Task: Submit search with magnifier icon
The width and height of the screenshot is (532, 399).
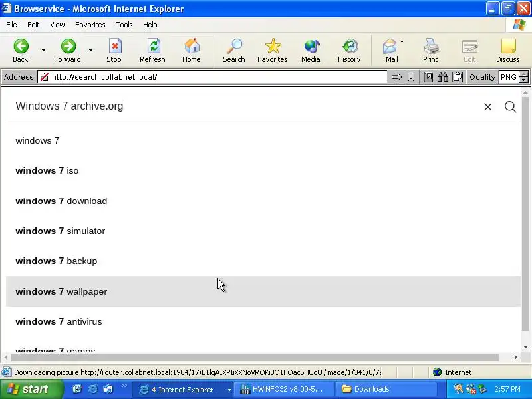Action: tap(510, 107)
